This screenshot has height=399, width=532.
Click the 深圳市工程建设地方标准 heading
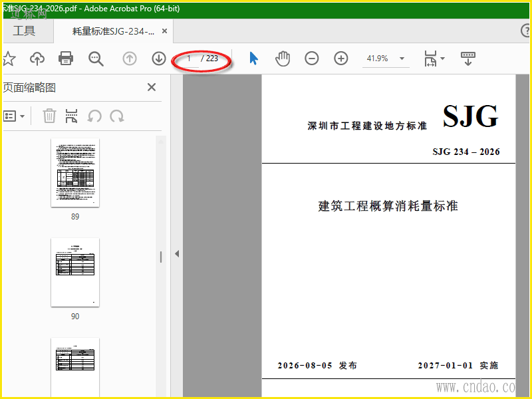pos(367,126)
